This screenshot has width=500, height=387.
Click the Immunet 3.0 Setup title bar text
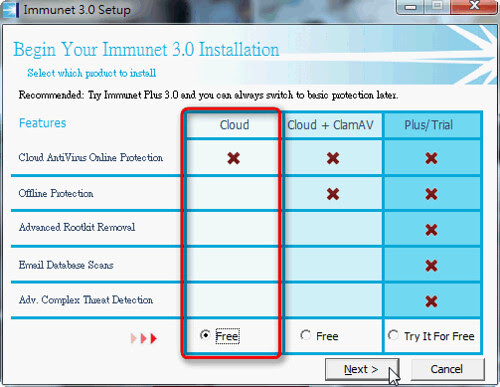(77, 10)
